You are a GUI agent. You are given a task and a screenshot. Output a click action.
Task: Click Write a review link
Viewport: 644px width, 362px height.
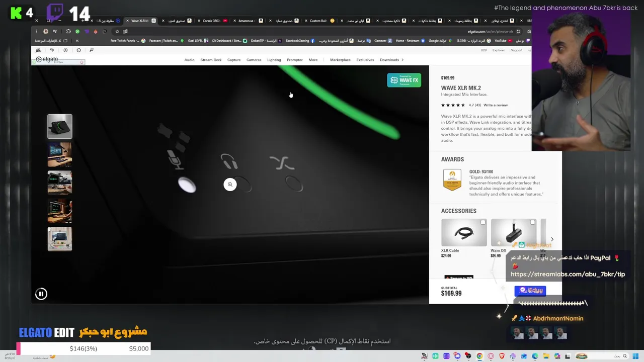point(496,105)
